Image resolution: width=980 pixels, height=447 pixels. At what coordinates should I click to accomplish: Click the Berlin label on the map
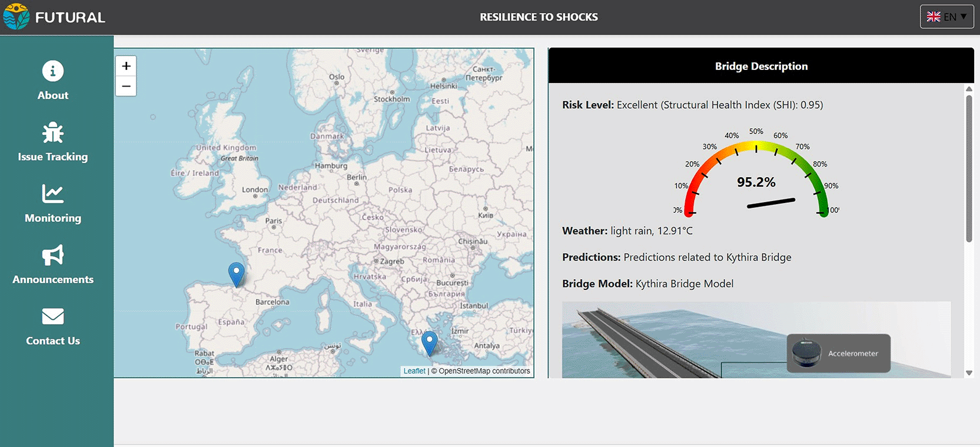(x=357, y=177)
